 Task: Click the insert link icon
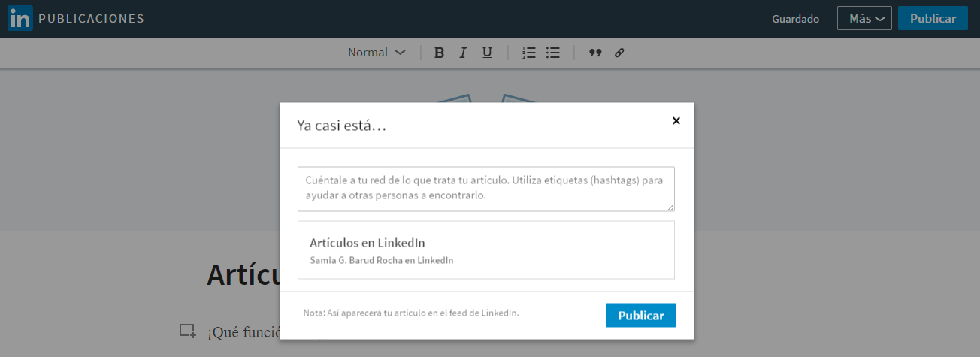[x=619, y=53]
